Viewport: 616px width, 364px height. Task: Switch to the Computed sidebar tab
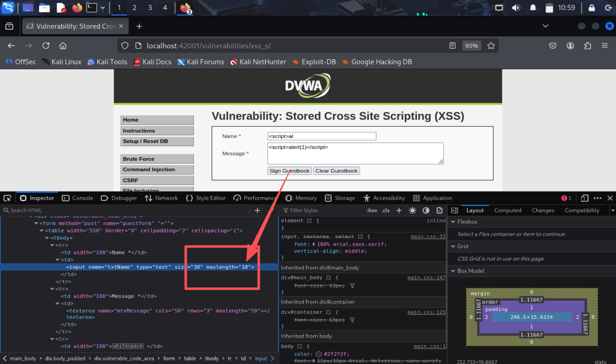(x=507, y=210)
